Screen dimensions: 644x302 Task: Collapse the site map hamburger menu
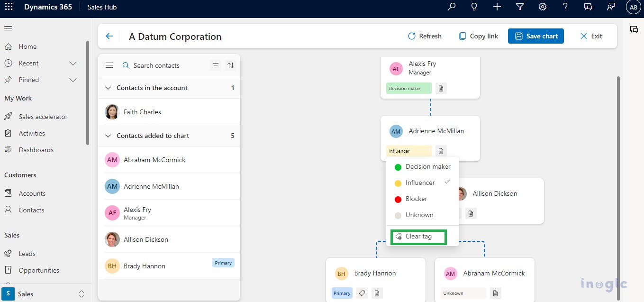(x=8, y=28)
